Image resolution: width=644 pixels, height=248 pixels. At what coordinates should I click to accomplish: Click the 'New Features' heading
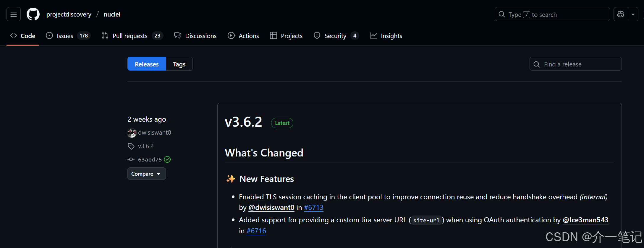pyautogui.click(x=267, y=179)
